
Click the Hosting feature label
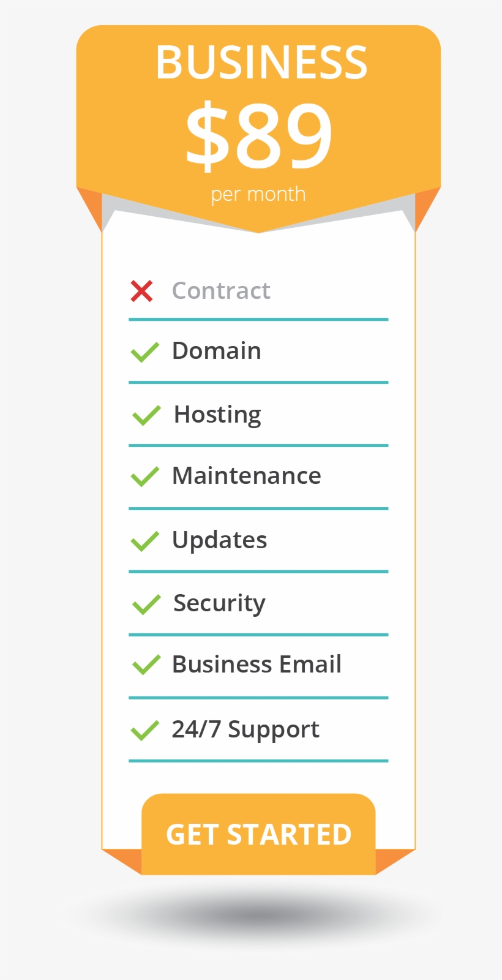click(217, 415)
